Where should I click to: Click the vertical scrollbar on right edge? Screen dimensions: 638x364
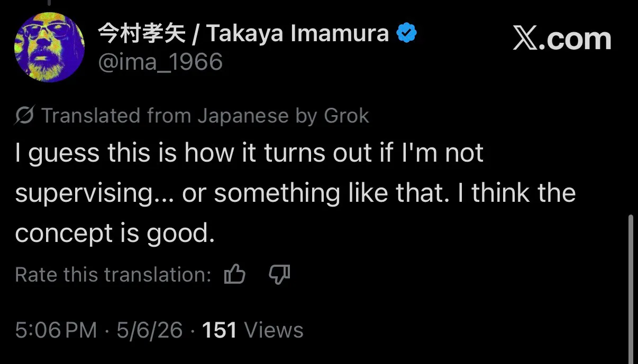pyautogui.click(x=630, y=288)
